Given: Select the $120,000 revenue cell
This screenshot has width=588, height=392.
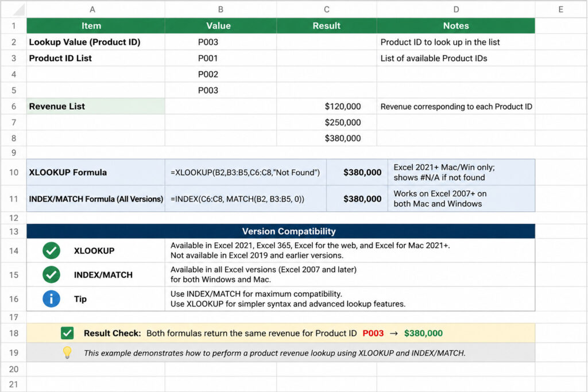Looking at the screenshot, I should pos(327,106).
